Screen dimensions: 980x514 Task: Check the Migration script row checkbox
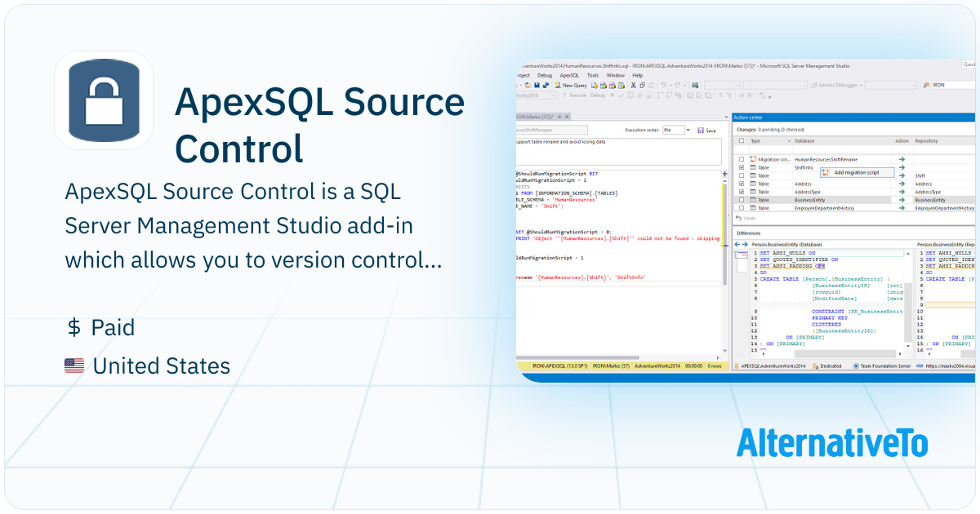(x=742, y=159)
